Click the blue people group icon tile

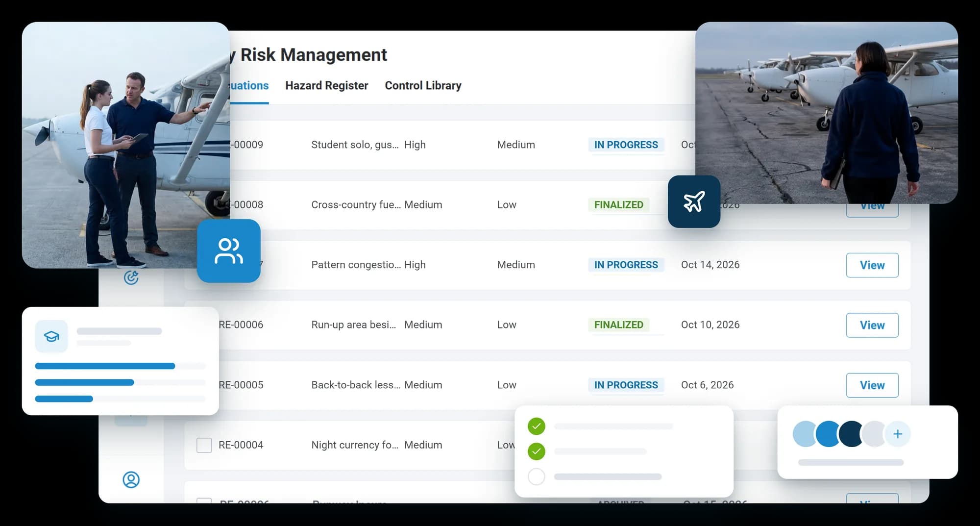pyautogui.click(x=229, y=250)
